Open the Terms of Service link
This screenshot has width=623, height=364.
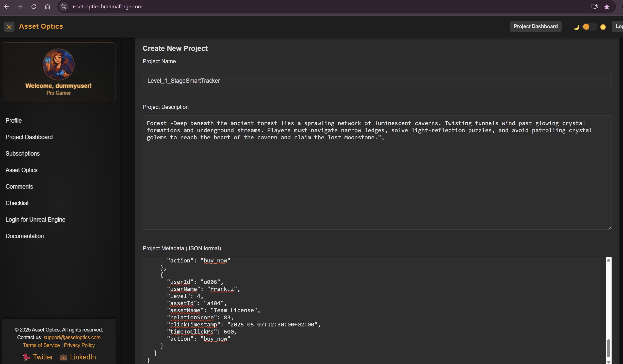click(41, 345)
